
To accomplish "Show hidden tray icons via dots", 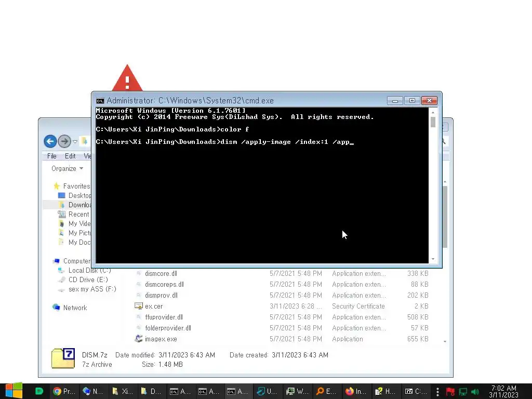I will pos(437,392).
